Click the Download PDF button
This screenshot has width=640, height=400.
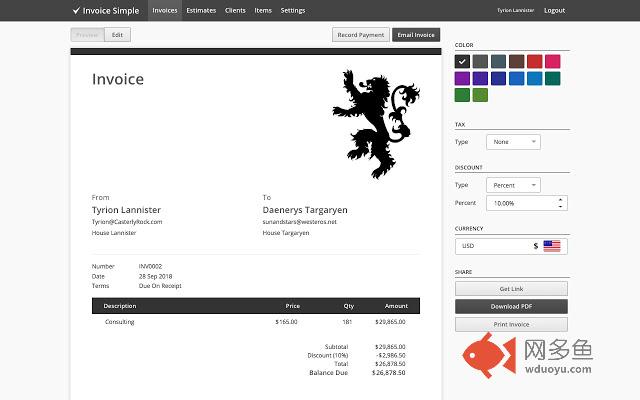(511, 306)
